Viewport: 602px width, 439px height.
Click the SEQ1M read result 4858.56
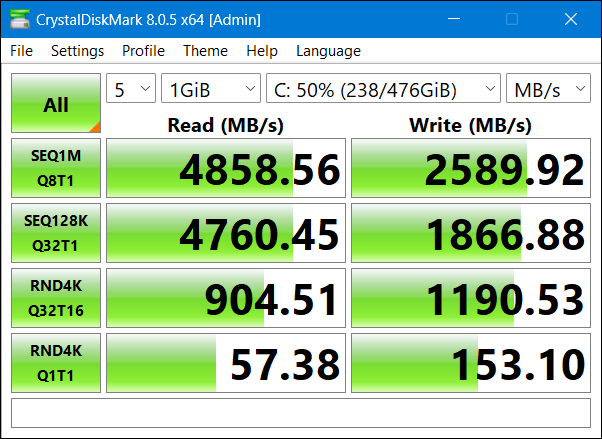[226, 168]
